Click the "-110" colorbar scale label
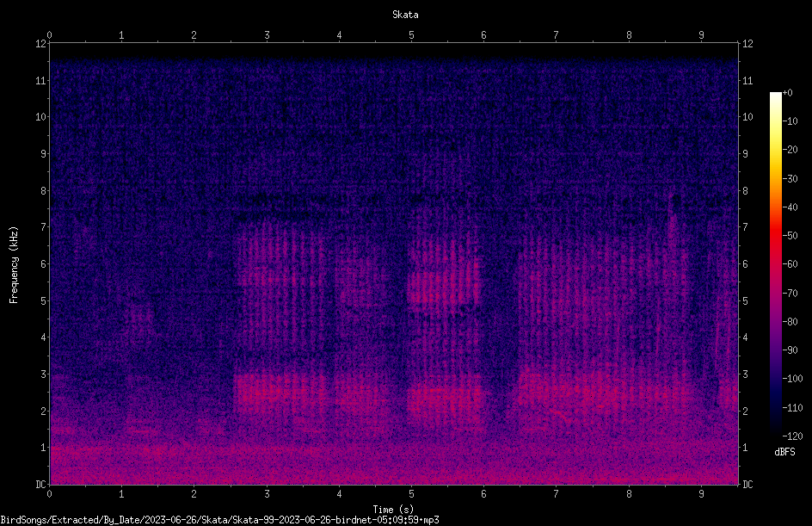The image size is (812, 526). (x=792, y=408)
